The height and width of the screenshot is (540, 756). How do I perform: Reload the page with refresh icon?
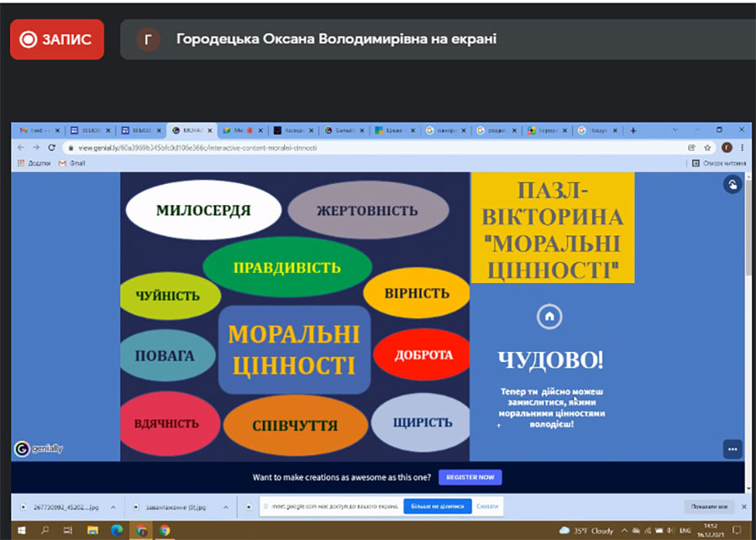point(51,148)
